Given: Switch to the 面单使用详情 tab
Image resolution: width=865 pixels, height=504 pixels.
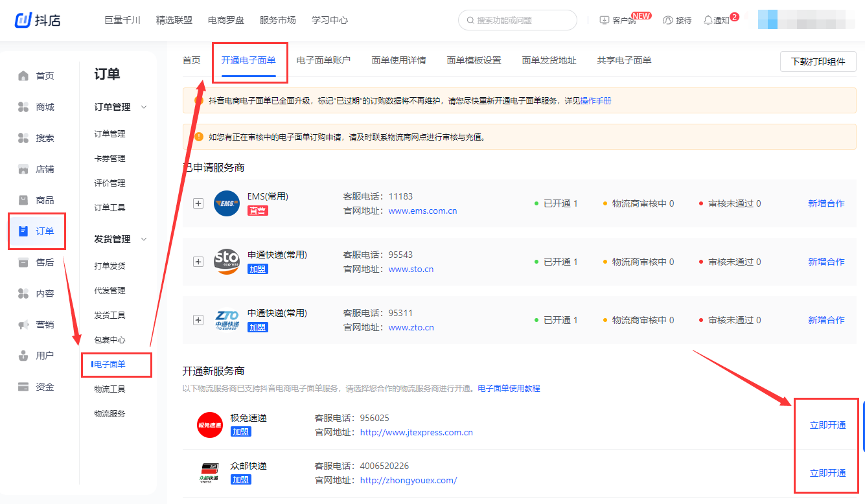Looking at the screenshot, I should click(x=399, y=60).
